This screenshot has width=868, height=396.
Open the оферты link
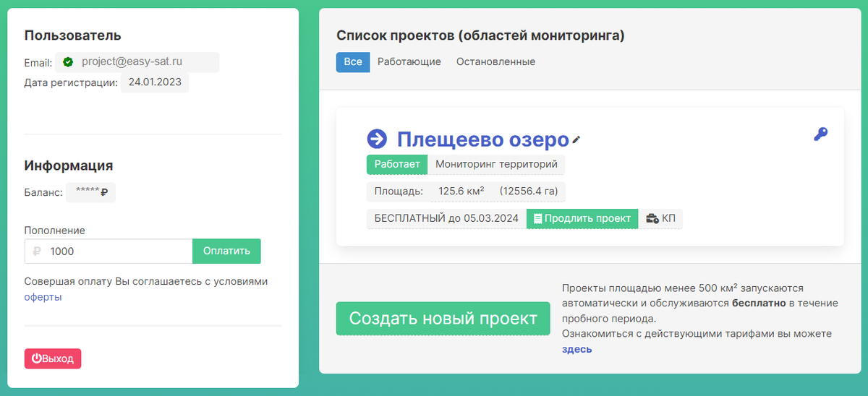click(x=43, y=297)
